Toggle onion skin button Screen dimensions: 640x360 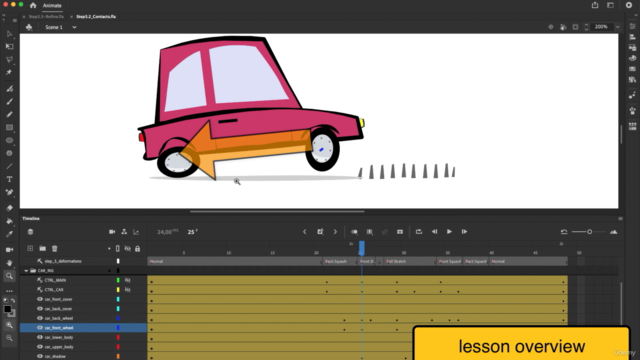click(x=354, y=232)
